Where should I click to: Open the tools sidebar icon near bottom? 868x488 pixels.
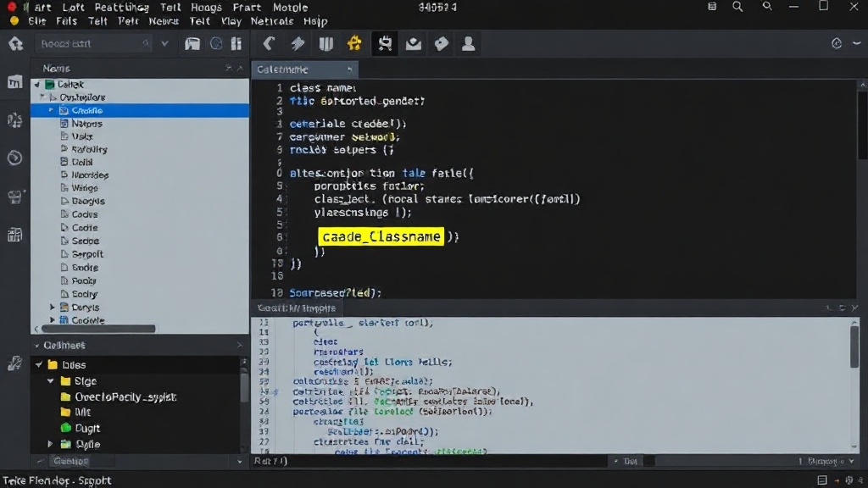15,363
